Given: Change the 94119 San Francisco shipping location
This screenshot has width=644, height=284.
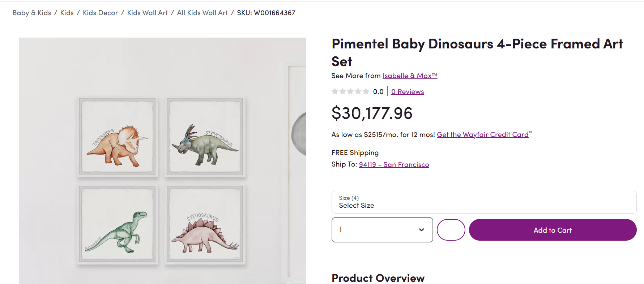Looking at the screenshot, I should 394,165.
